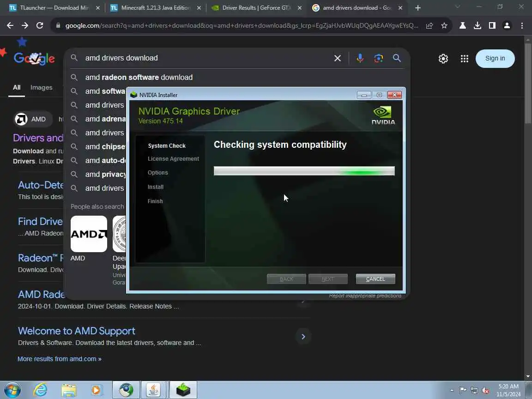Click the AMD site chip with logo
Viewport: 532px width, 399px height.
pos(33,119)
